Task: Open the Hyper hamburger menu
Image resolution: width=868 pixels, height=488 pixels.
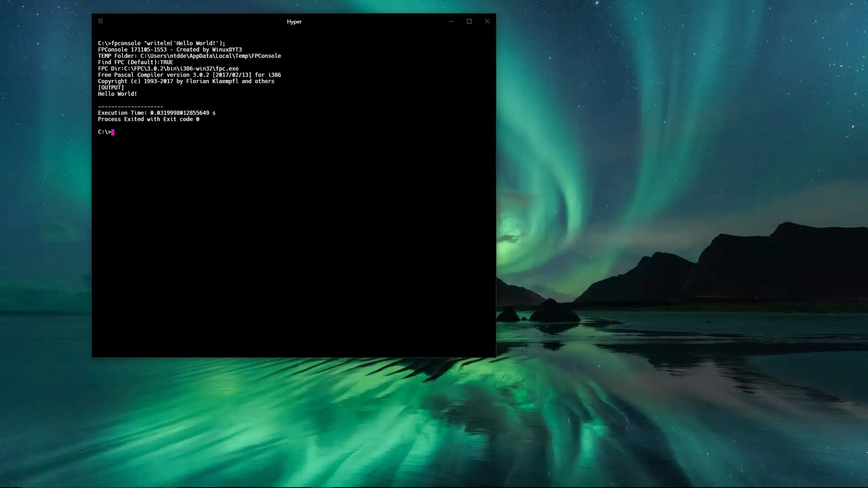Action: (100, 21)
